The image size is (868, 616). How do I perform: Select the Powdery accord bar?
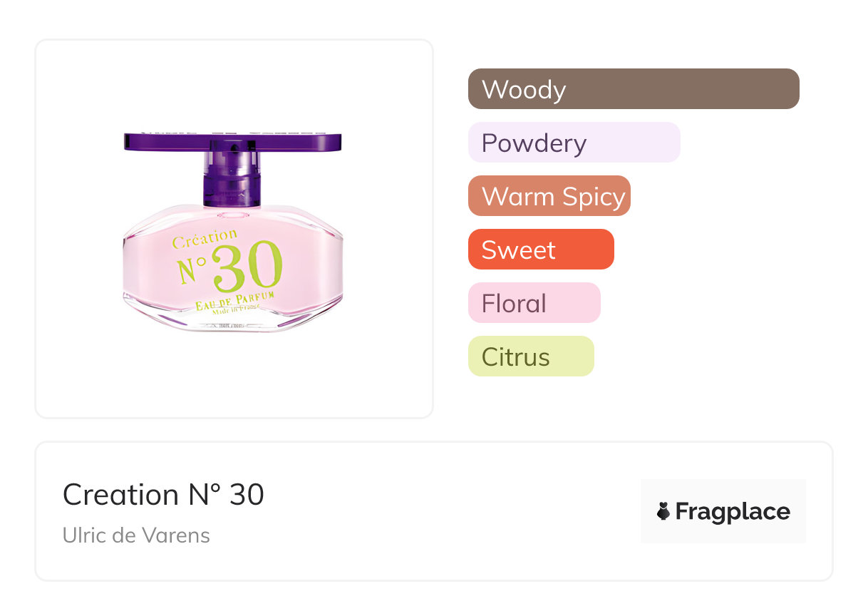coord(574,143)
